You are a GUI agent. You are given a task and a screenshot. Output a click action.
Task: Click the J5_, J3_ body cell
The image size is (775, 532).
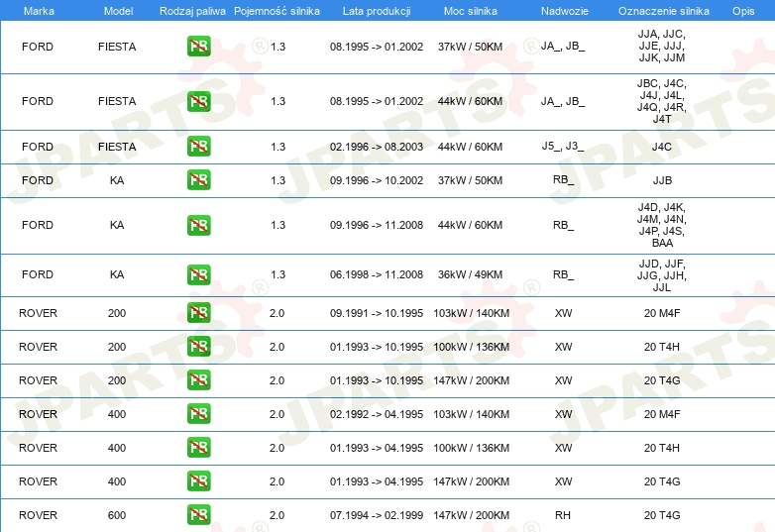(563, 147)
